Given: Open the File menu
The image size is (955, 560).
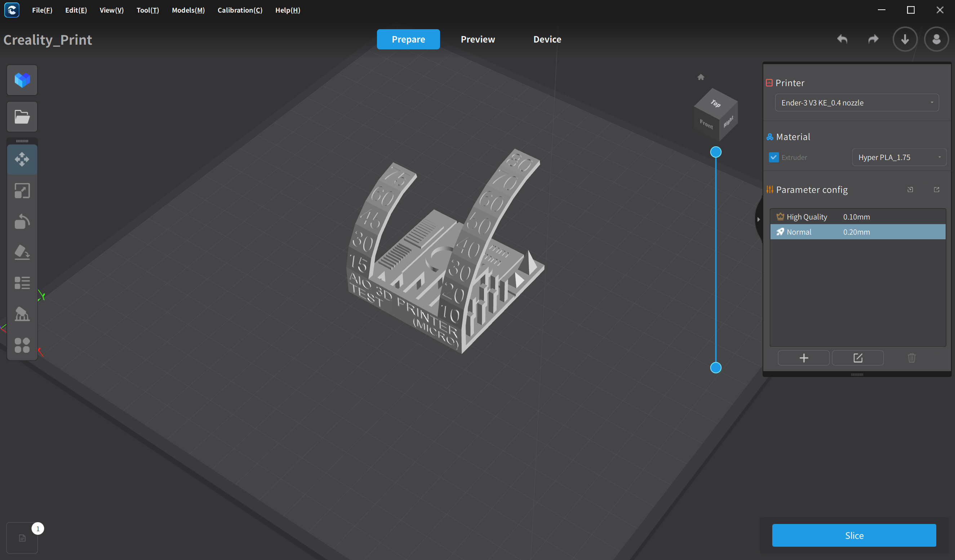Looking at the screenshot, I should point(42,10).
